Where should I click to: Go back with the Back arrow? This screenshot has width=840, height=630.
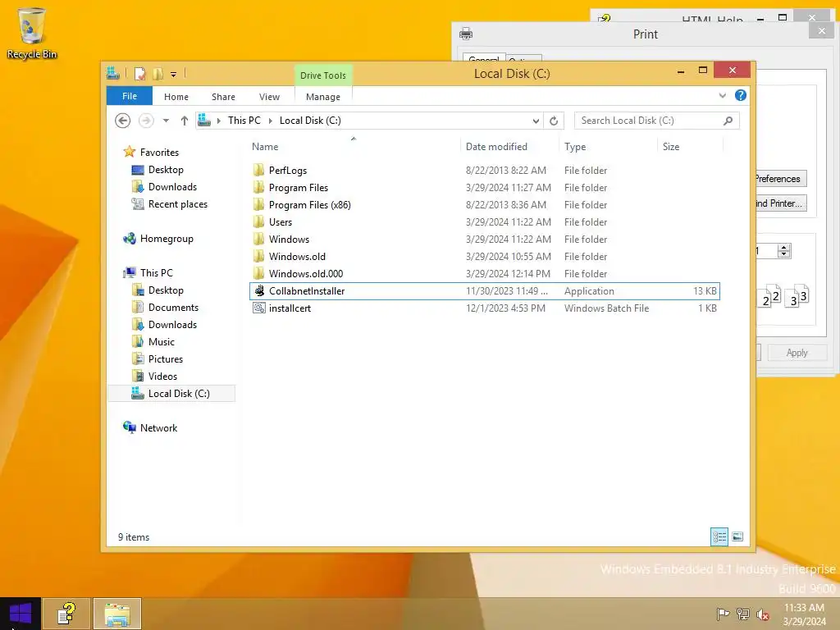point(123,121)
